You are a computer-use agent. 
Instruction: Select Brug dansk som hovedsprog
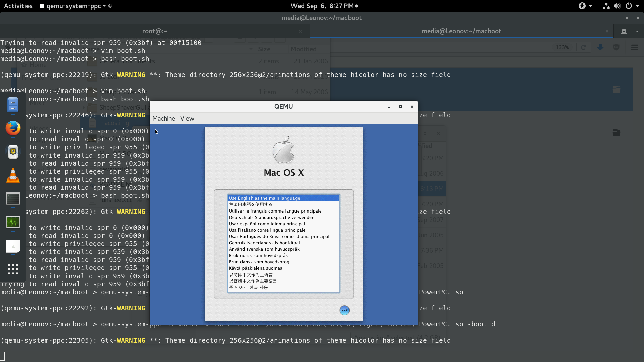coord(283,262)
